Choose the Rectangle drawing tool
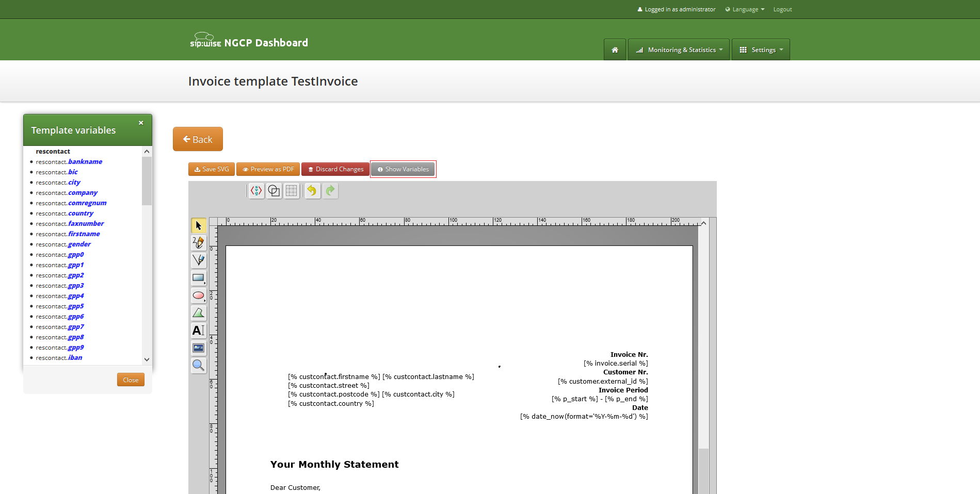This screenshot has height=494, width=980. pos(198,278)
